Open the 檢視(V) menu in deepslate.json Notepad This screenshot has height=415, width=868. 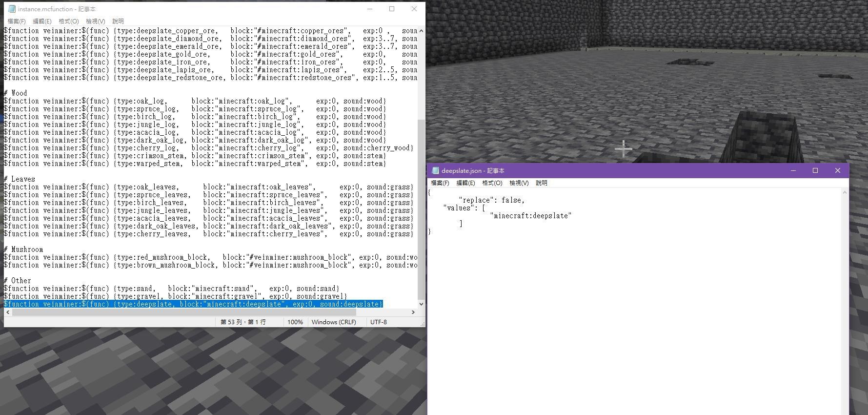(519, 183)
